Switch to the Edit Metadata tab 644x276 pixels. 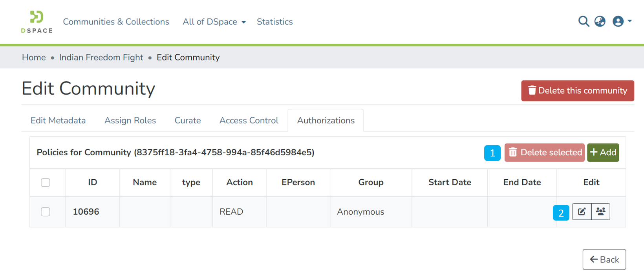point(58,120)
